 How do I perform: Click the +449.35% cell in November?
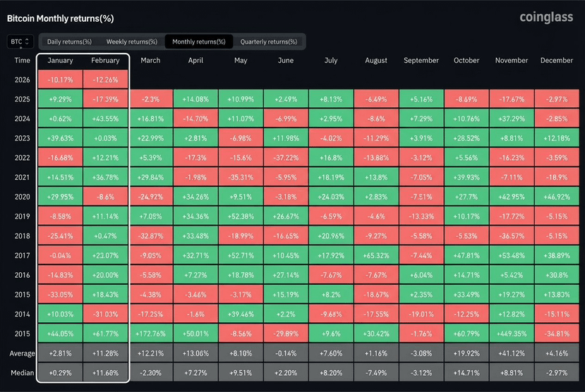tap(512, 334)
